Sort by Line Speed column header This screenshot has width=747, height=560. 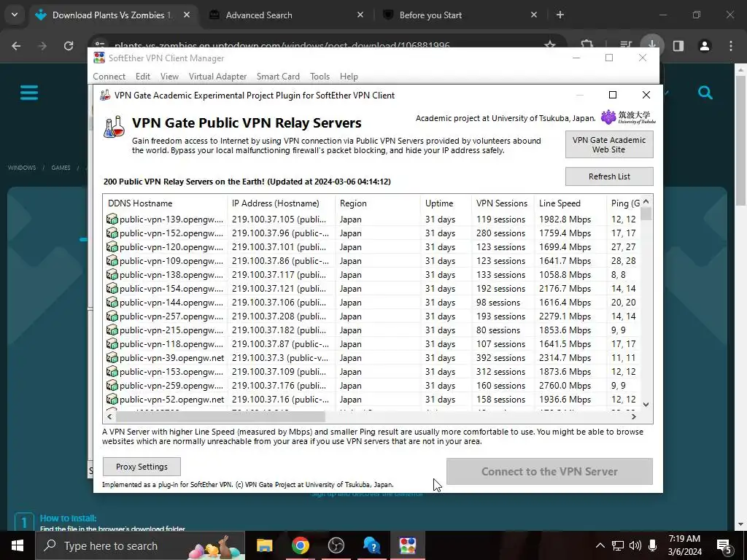[x=570, y=203]
